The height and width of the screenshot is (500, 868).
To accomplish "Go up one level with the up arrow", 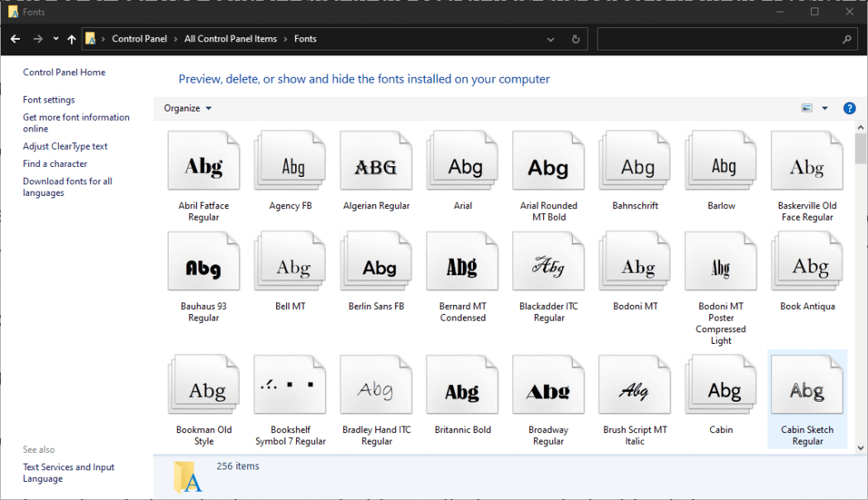I will pos(70,38).
